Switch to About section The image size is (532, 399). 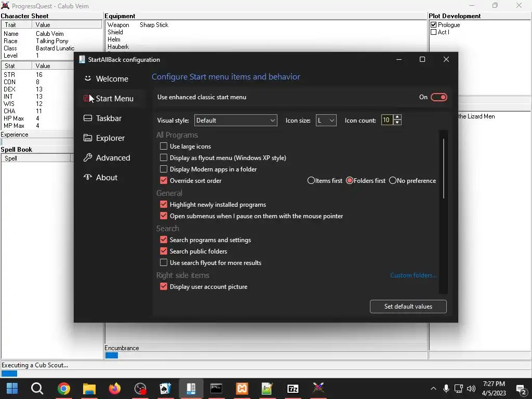[x=112, y=177]
